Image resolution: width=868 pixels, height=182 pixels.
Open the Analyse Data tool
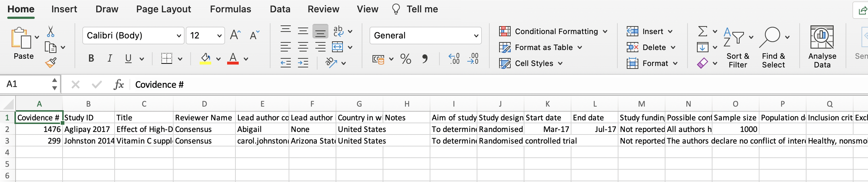pyautogui.click(x=822, y=47)
